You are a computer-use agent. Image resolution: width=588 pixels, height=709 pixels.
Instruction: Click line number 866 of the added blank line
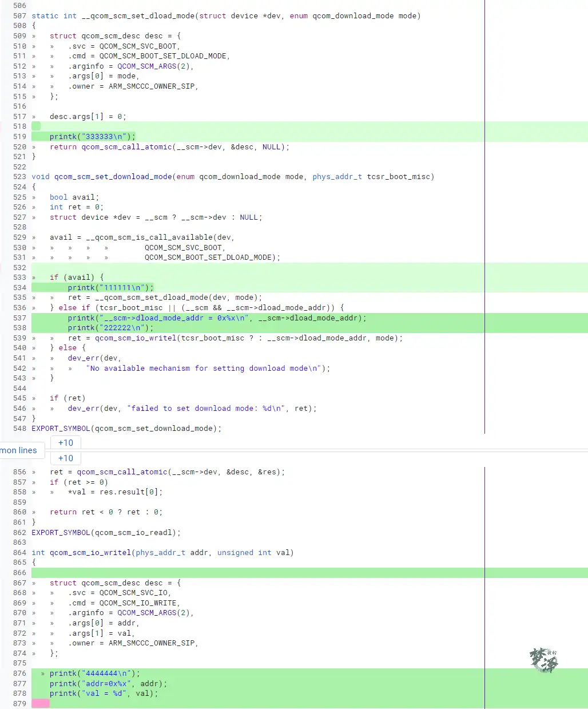pyautogui.click(x=19, y=573)
